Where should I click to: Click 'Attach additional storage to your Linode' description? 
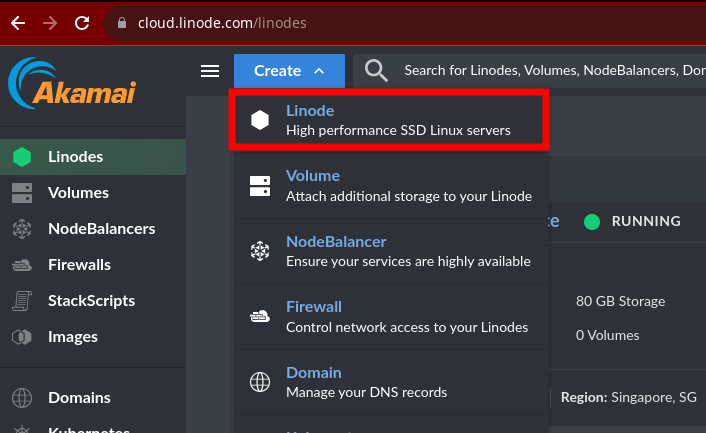coord(409,196)
